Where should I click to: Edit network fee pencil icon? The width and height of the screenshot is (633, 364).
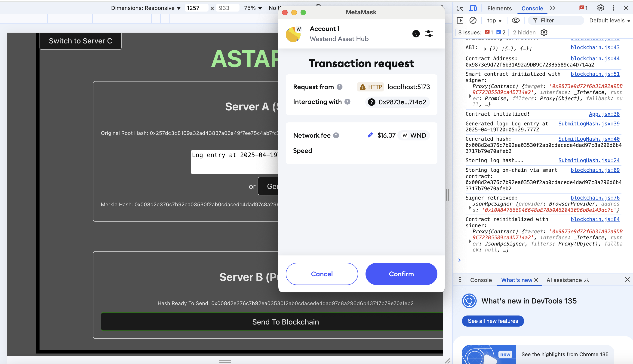(x=370, y=135)
